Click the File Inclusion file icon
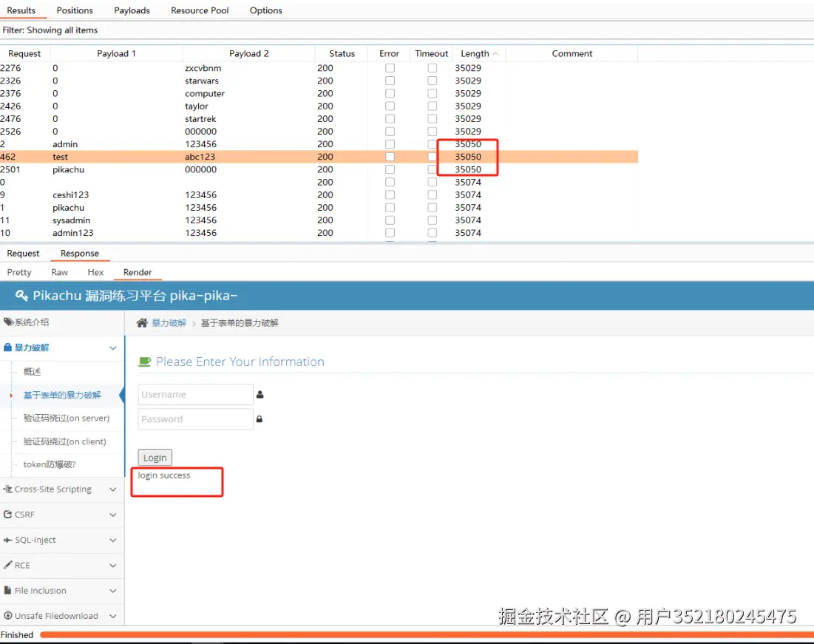 pos(8,591)
